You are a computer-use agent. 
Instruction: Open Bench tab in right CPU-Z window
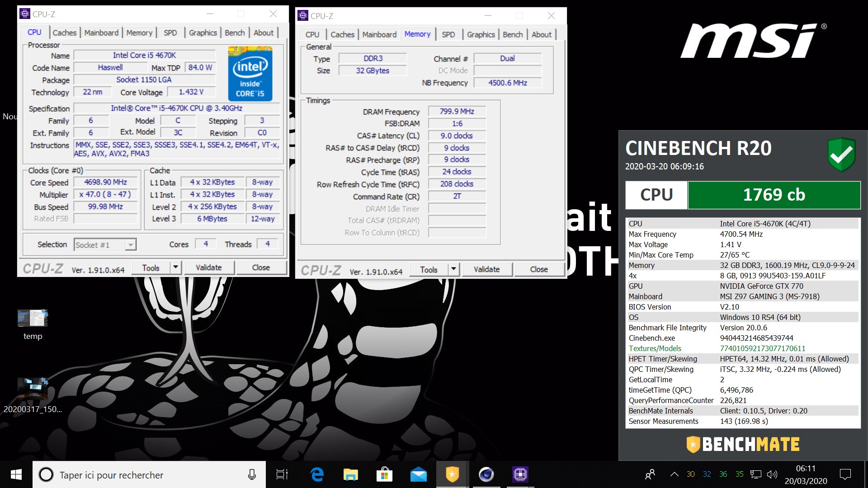tap(513, 34)
